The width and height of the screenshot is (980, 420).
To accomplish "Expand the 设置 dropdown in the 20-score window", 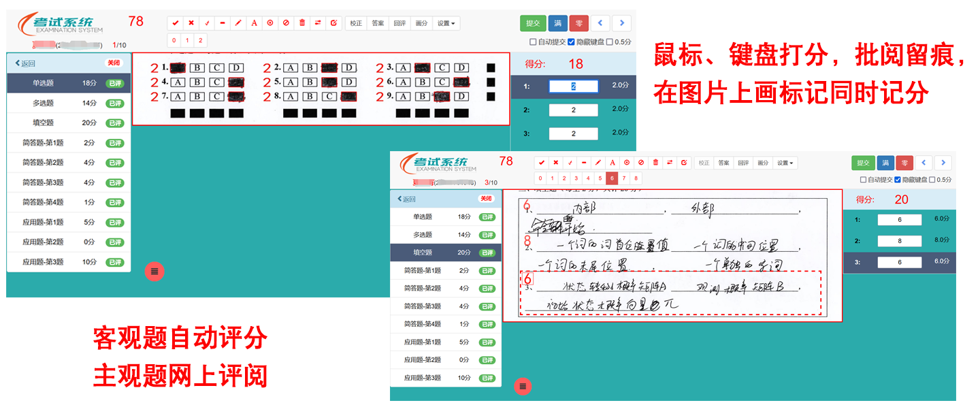I will click(786, 163).
